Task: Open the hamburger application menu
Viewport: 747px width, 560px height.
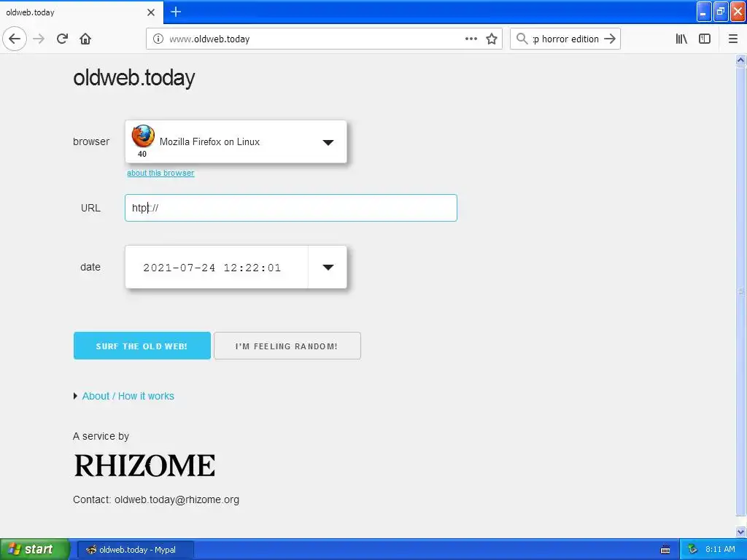Action: point(733,39)
